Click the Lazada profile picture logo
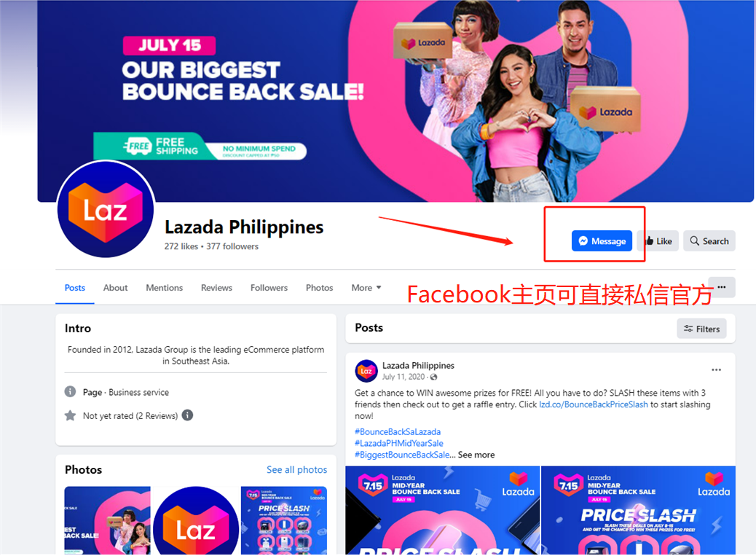The width and height of the screenshot is (756, 556). 106,209
